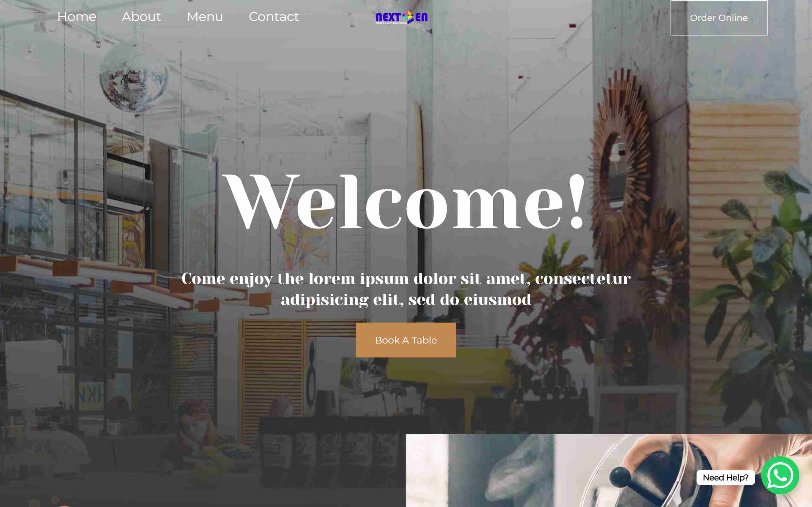Open the coffee press image
Image resolution: width=812 pixels, height=507 pixels.
coord(609,471)
